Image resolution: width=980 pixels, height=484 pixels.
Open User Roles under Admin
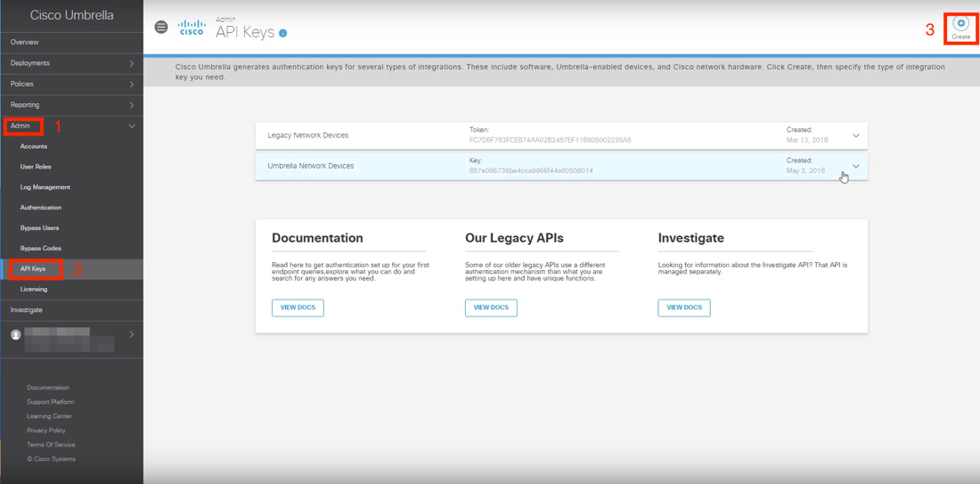coord(36,167)
